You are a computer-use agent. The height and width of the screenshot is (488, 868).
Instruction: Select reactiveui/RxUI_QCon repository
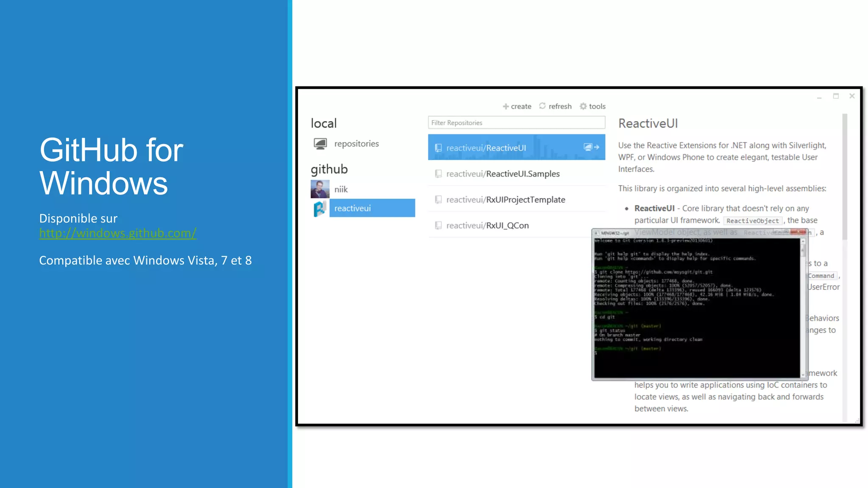pos(517,225)
